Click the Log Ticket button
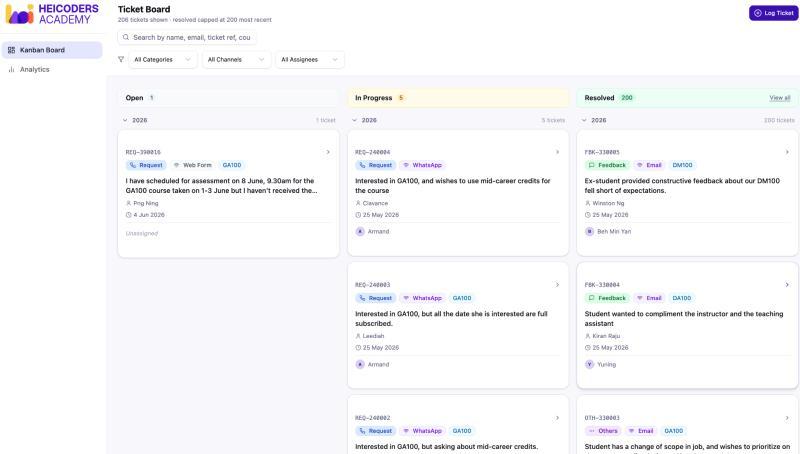This screenshot has height=454, width=800. coord(773,13)
